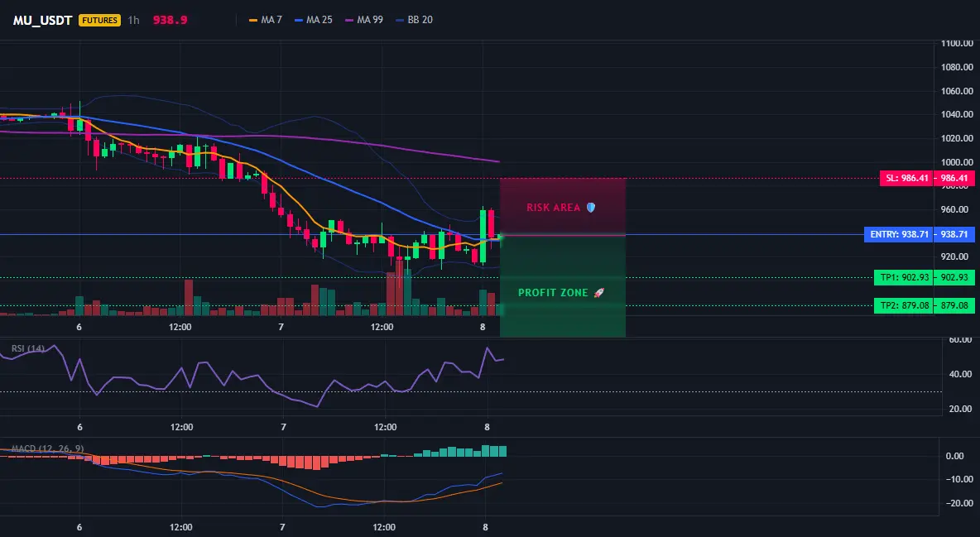Click the 1100.00 price axis value
980x537 pixels.
click(956, 43)
